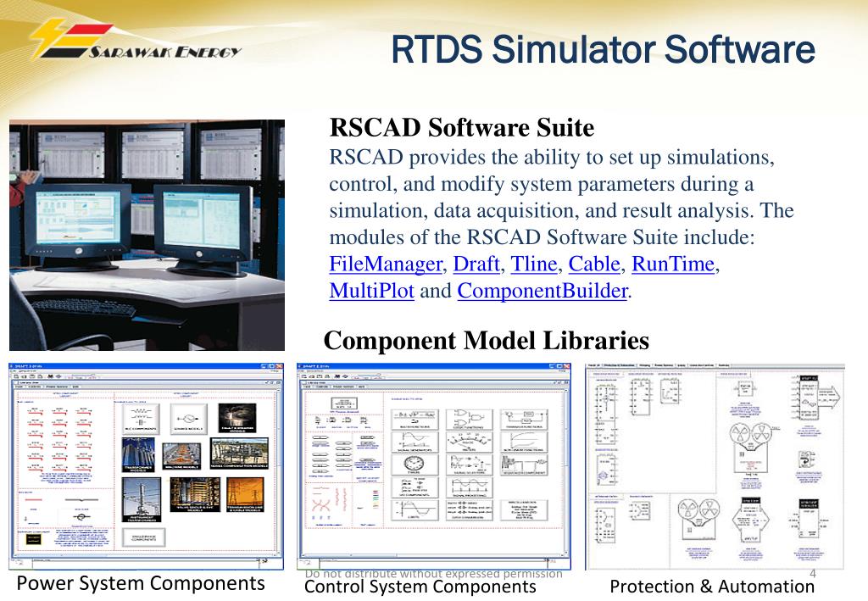Click the RTDS Simulator Software title
Viewport: 868px width, 601px height.
[x=603, y=48]
